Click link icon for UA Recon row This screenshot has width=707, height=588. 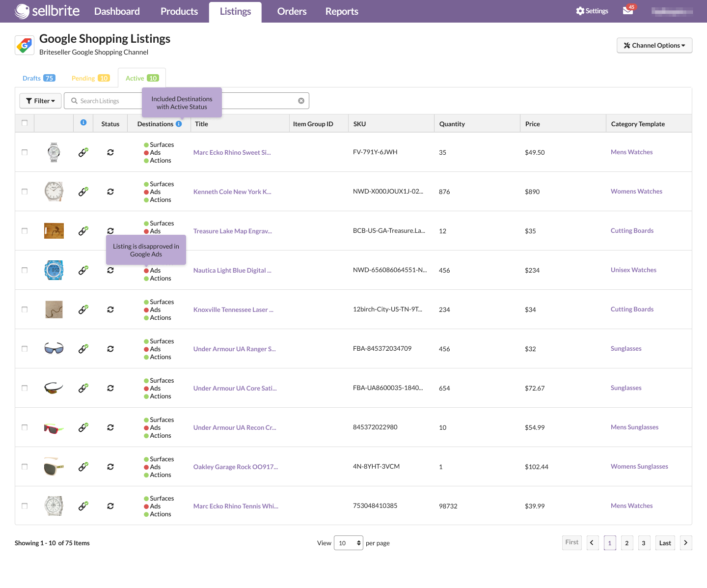[x=83, y=427]
